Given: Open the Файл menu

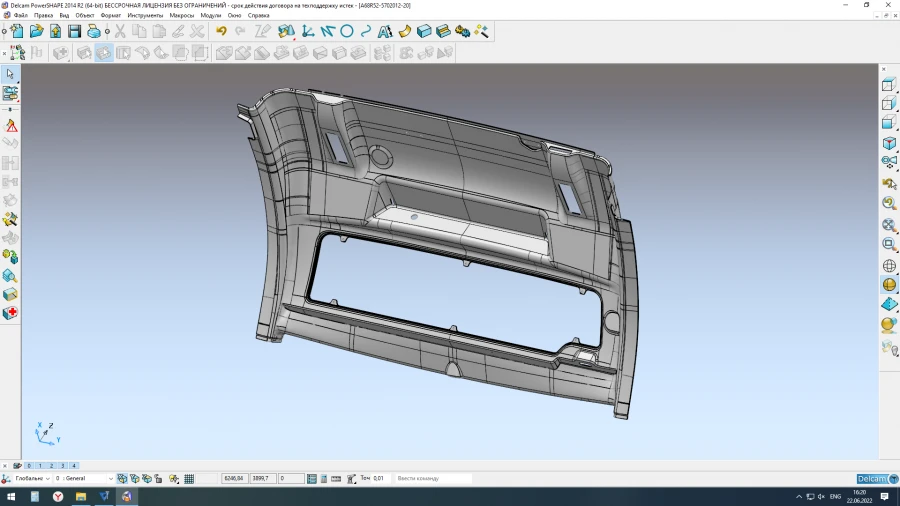Looking at the screenshot, I should [20, 16].
